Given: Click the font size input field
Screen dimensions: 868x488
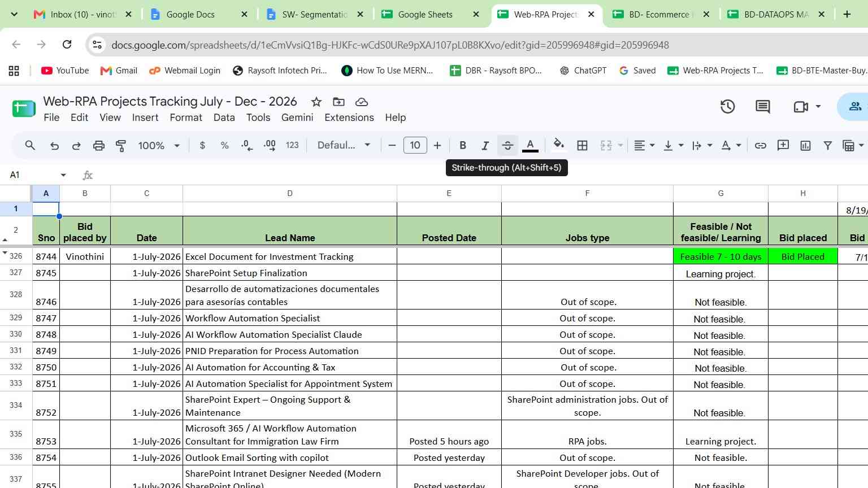Looking at the screenshot, I should 415,146.
